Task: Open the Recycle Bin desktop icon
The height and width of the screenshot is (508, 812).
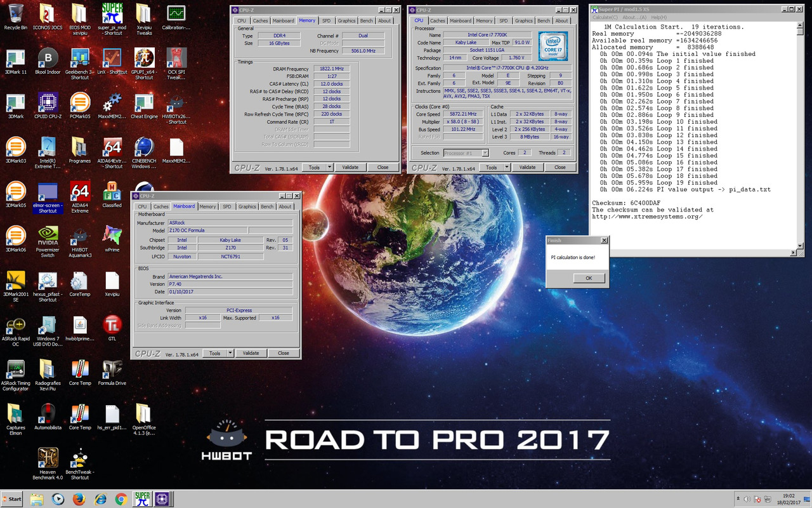Action: point(15,17)
